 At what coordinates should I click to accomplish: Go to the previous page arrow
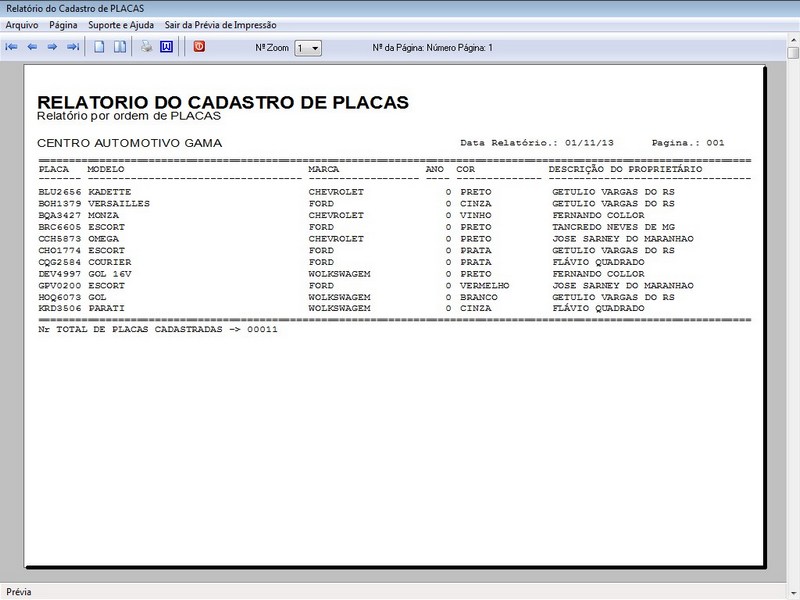click(32, 47)
